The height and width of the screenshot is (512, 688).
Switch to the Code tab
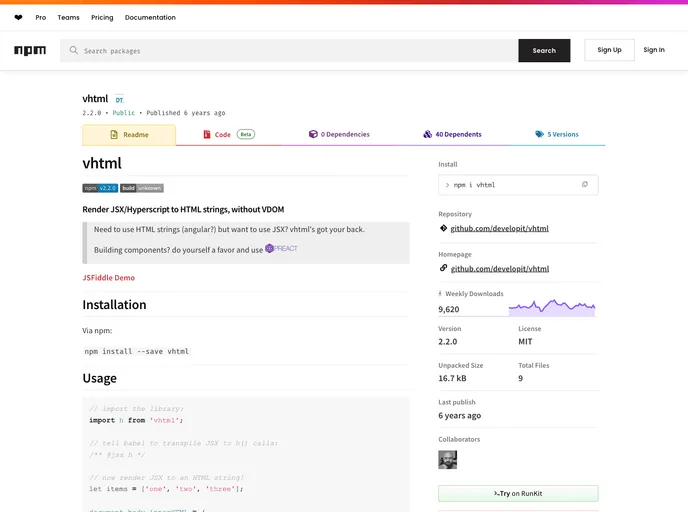point(229,135)
